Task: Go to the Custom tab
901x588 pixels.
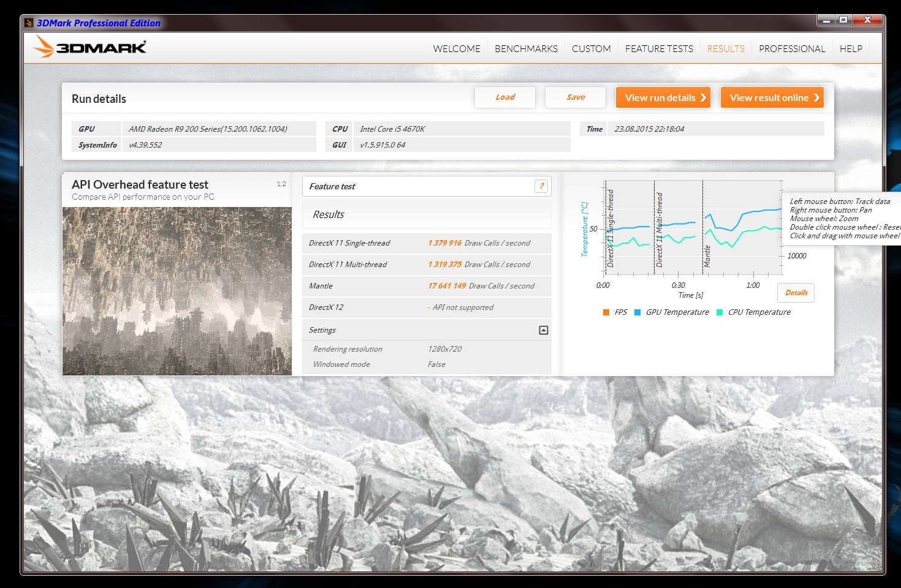Action: click(591, 48)
